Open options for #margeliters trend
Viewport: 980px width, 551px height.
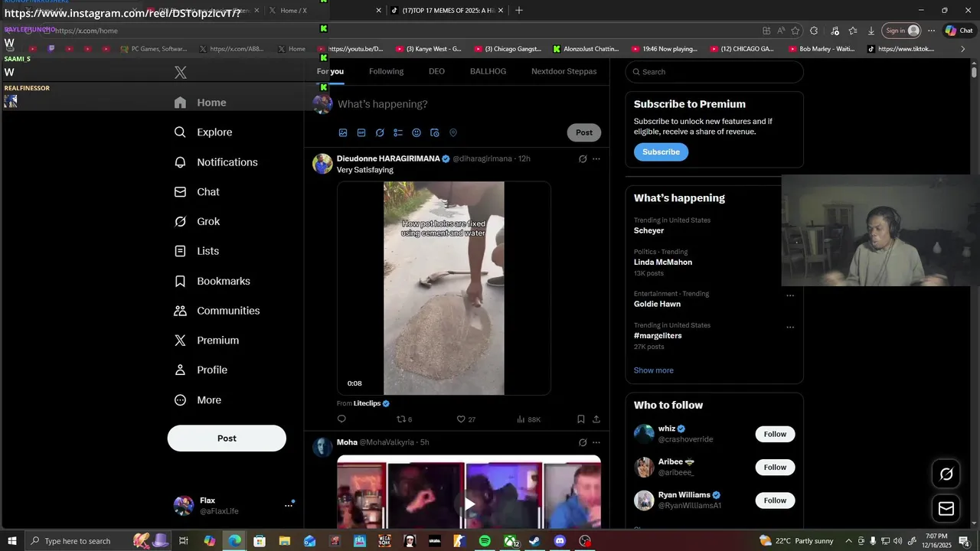tap(790, 328)
